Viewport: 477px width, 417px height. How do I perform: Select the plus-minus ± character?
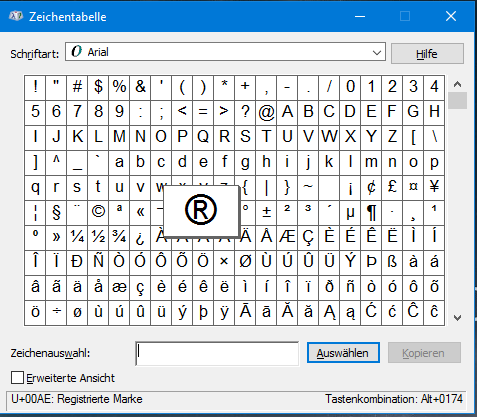pyautogui.click(x=266, y=213)
